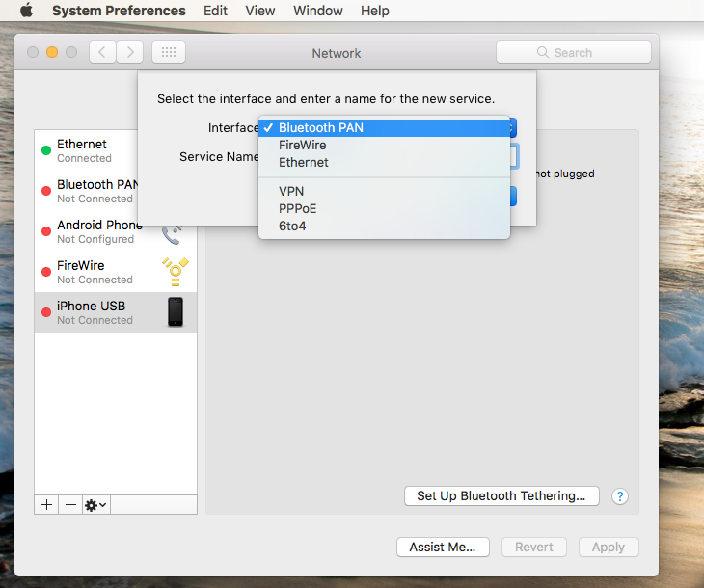The width and height of the screenshot is (704, 588).
Task: Click the FireWire yellow icon
Action: (x=176, y=272)
